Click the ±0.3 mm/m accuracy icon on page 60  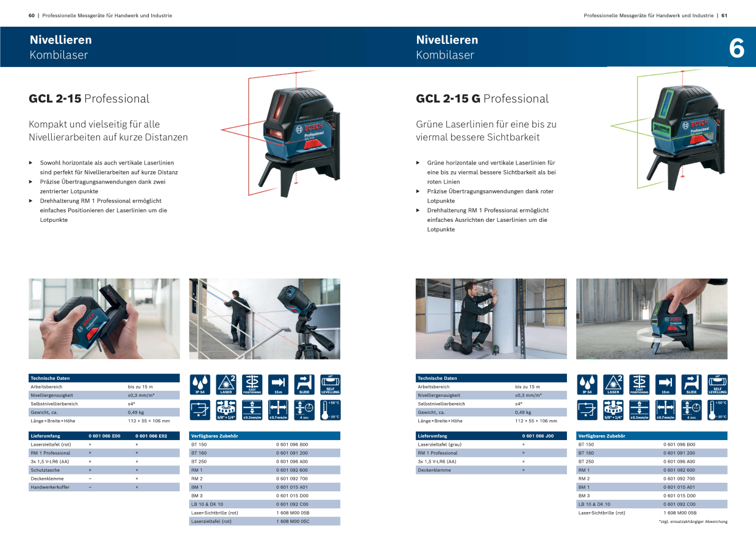[x=252, y=410]
